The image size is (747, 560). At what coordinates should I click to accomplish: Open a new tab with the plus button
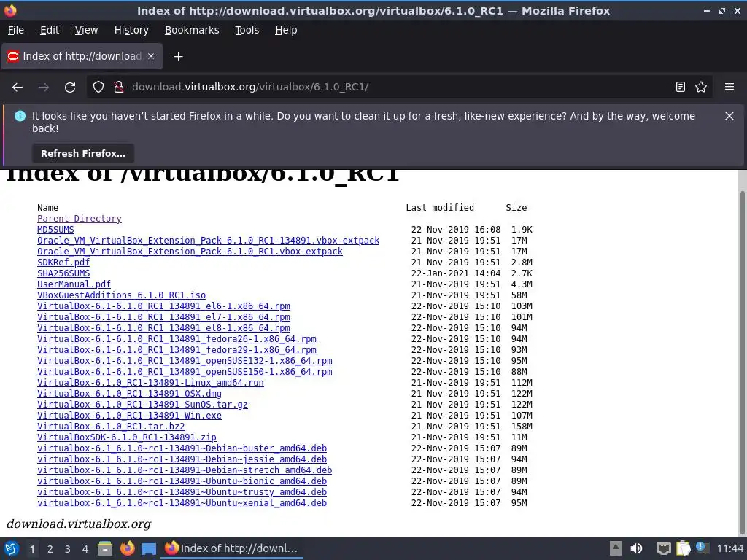click(178, 57)
